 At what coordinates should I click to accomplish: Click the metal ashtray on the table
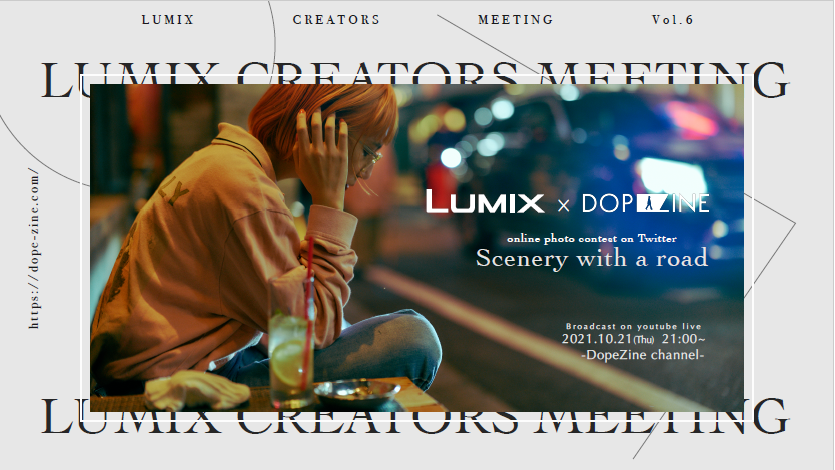coord(357,393)
